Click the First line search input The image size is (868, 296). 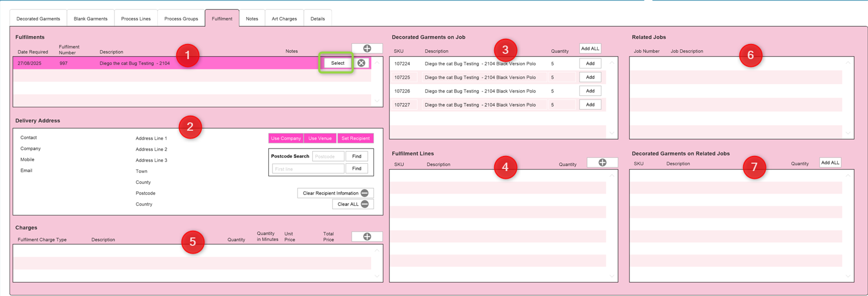[x=308, y=168]
